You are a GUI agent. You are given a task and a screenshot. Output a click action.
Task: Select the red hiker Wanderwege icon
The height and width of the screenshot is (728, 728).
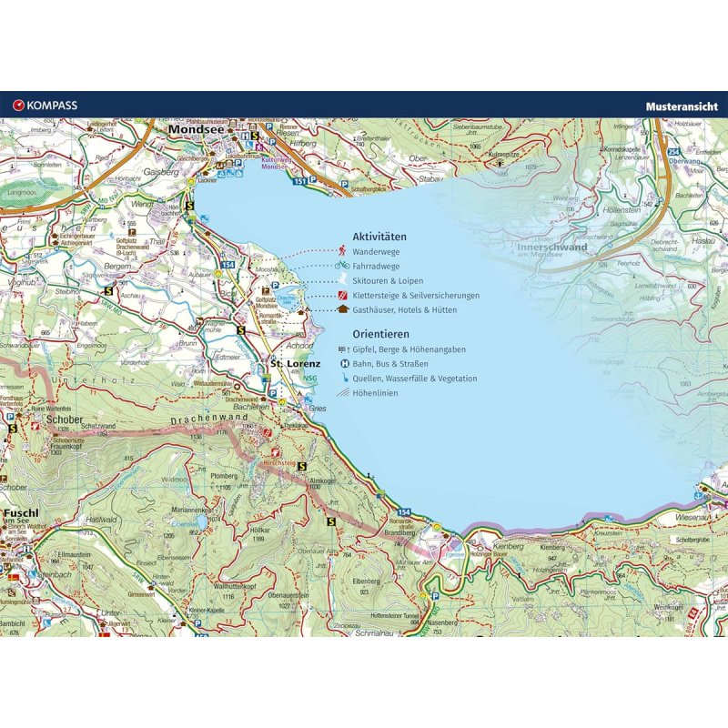342,250
